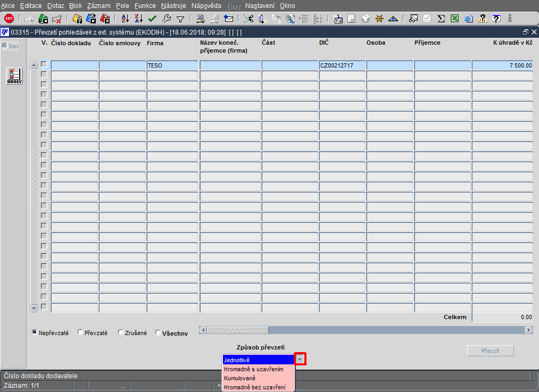Click the Osoba field in TESO row
The image size is (539, 392).
click(x=390, y=65)
